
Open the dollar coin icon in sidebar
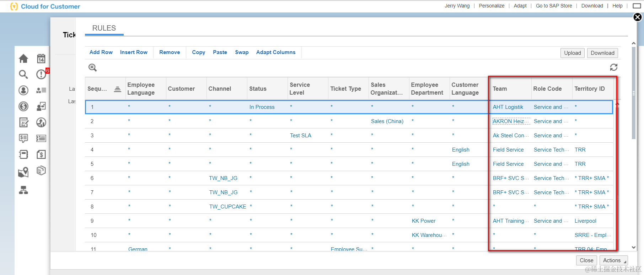click(x=23, y=106)
